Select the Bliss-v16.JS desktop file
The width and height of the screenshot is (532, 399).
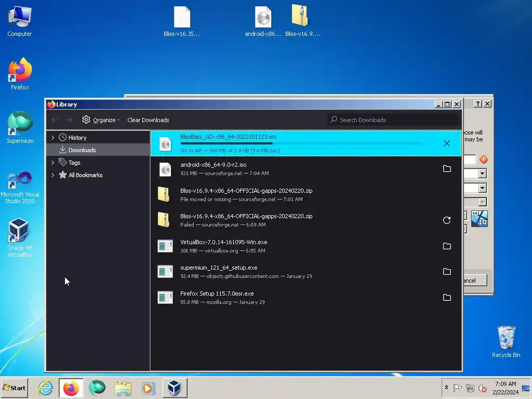point(181,21)
